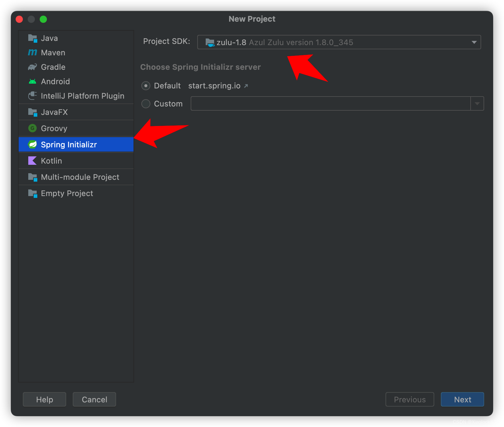This screenshot has width=504, height=427.
Task: Click the Custom server URL input field
Action: [x=330, y=103]
